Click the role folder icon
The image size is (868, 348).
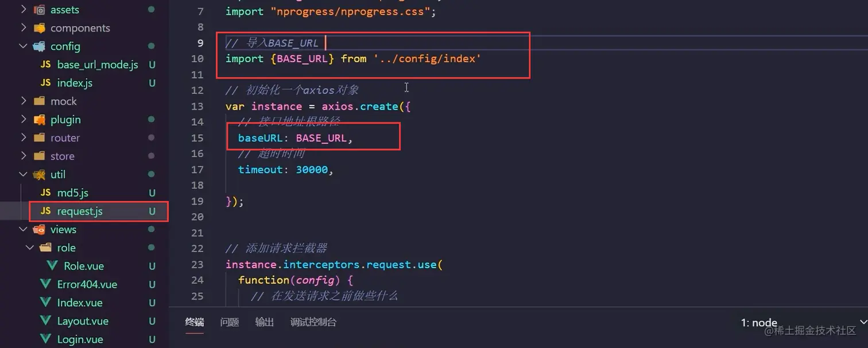point(46,248)
